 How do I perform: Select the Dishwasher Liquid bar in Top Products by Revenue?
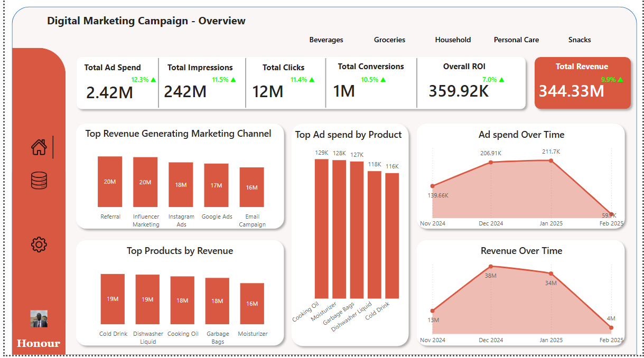click(x=147, y=299)
